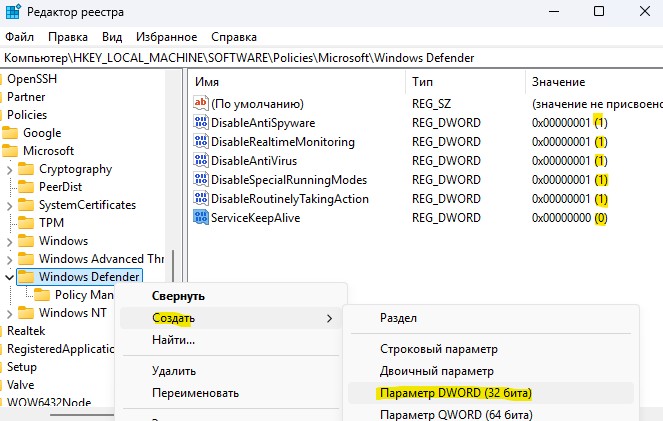Choose Найти... in the context menu
663x421 pixels.
231,340
